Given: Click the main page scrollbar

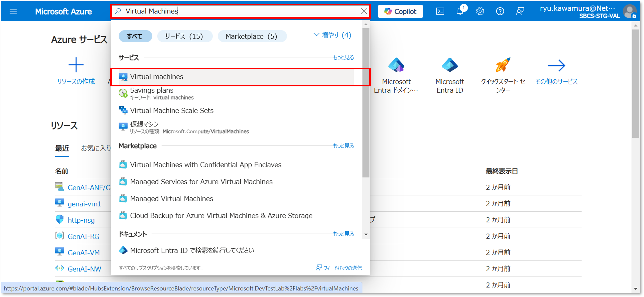Looking at the screenshot, I should tap(635, 84).
